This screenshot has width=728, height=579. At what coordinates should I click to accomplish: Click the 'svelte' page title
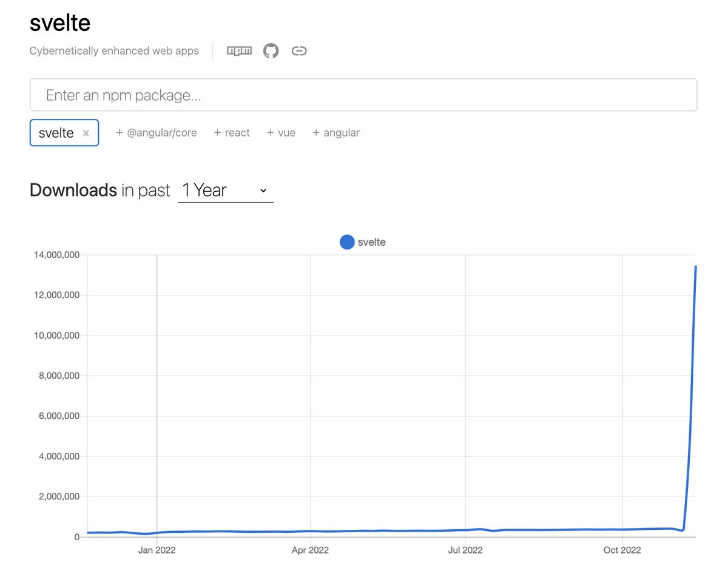point(60,23)
